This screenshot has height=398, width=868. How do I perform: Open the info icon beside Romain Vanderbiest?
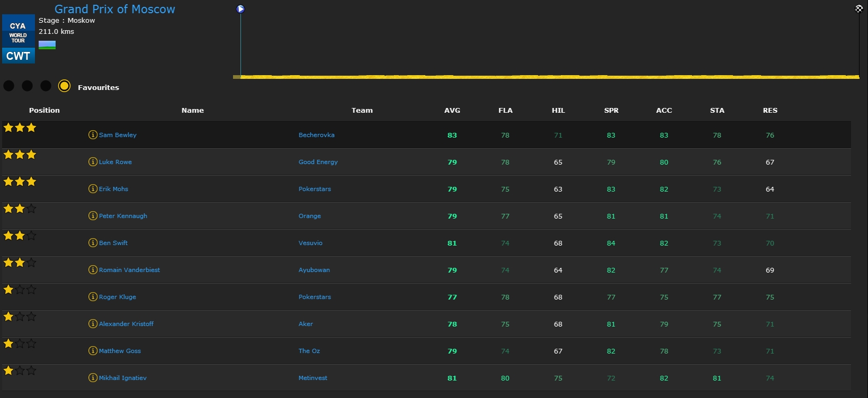[x=93, y=270]
